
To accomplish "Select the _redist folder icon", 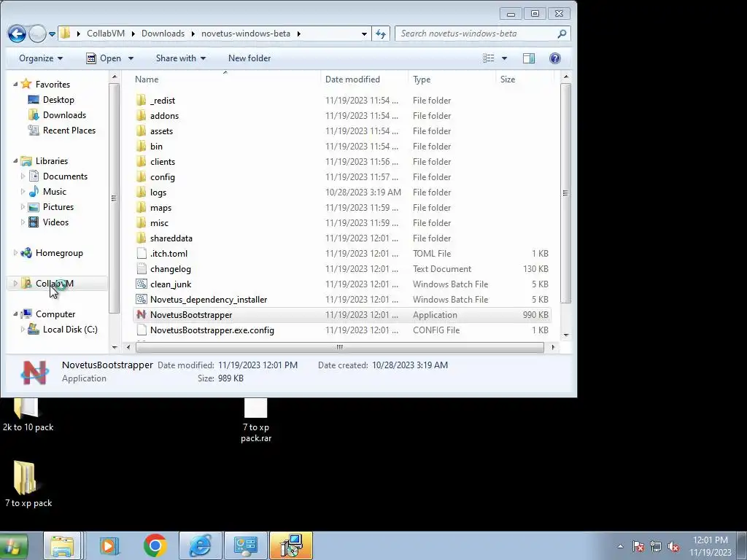I will (x=141, y=101).
